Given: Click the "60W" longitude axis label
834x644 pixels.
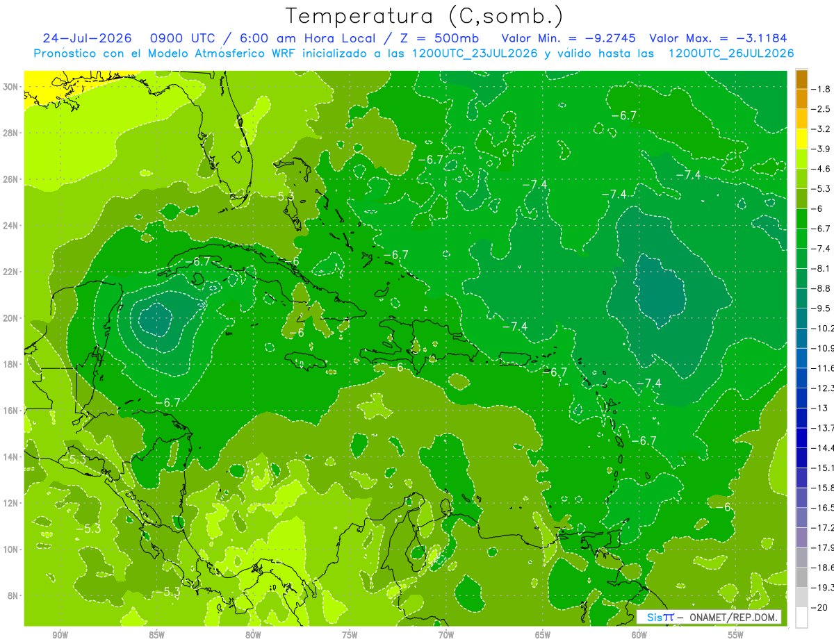Looking at the screenshot, I should [x=639, y=634].
